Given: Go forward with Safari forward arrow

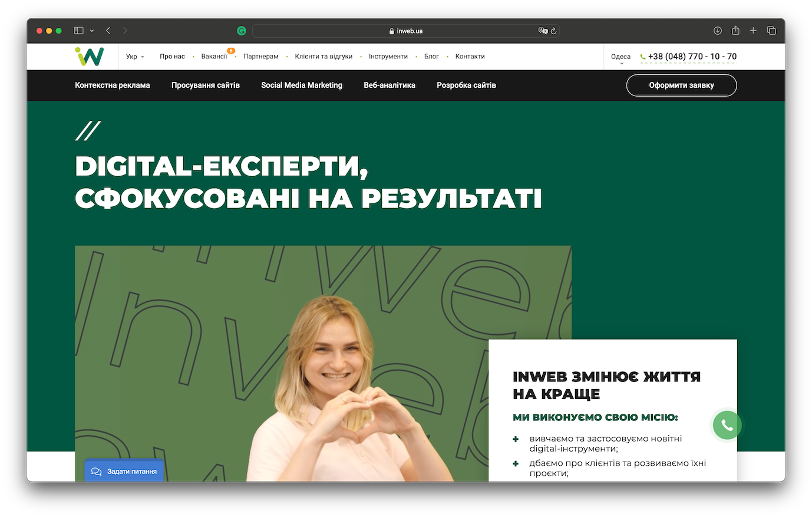Looking at the screenshot, I should tap(125, 31).
